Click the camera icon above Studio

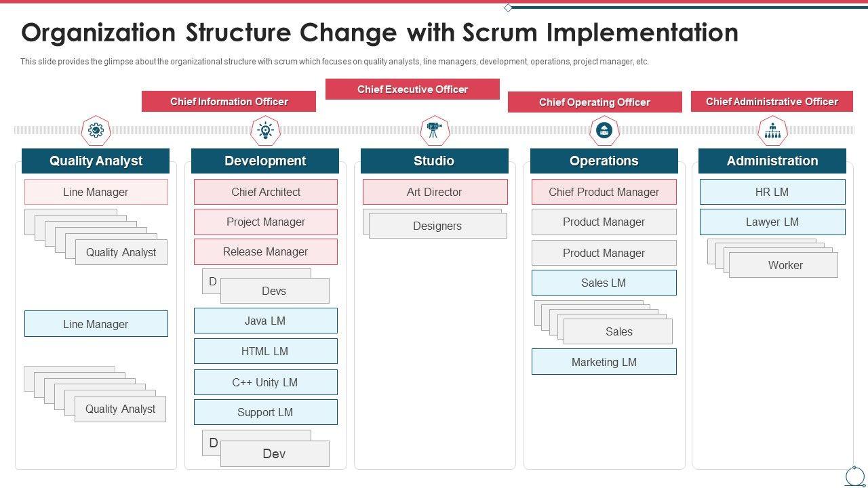(435, 130)
